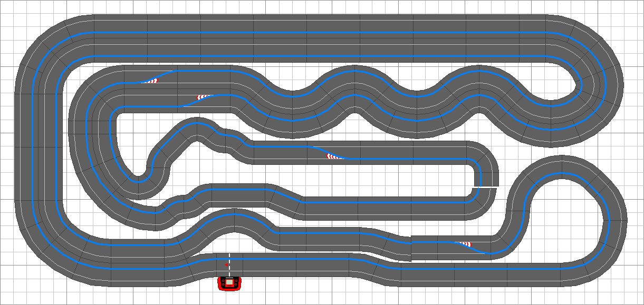The width and height of the screenshot is (644, 305).
Task: Click the green display screen on the controller
Action: (229, 283)
